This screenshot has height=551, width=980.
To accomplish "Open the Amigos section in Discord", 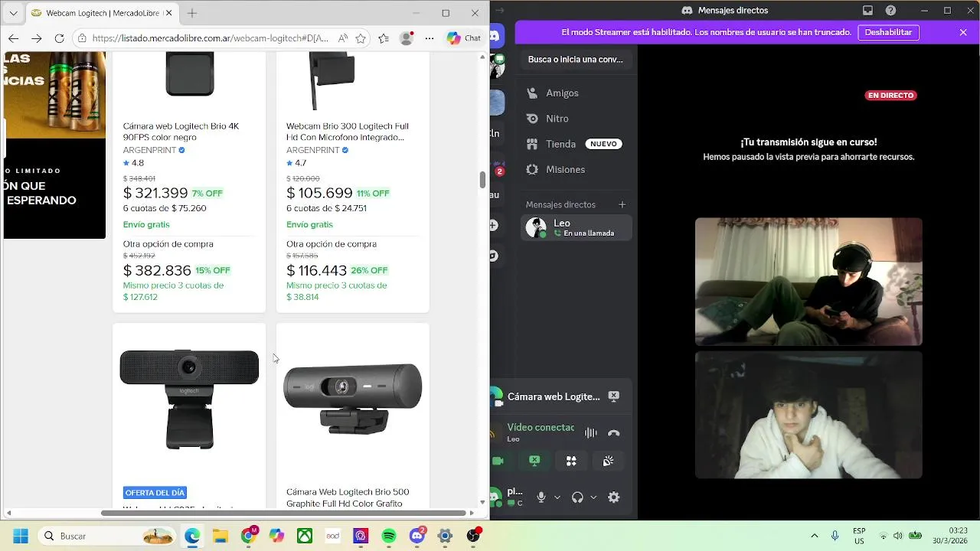I will point(577,93).
